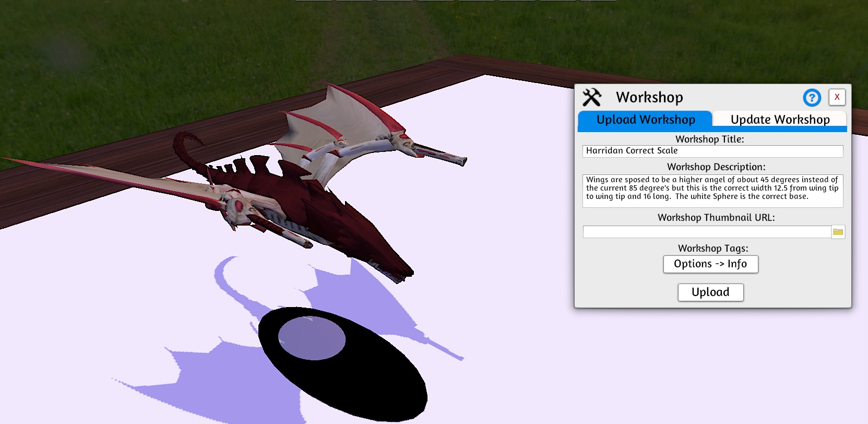Select the white sphere base disc
Viewport: 868px width, 424px height.
312,338
